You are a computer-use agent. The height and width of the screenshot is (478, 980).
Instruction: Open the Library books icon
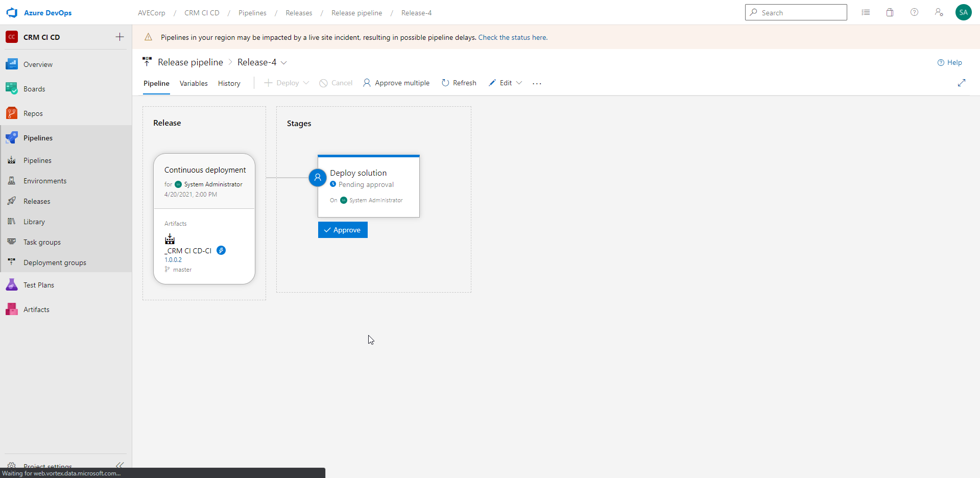coord(11,222)
